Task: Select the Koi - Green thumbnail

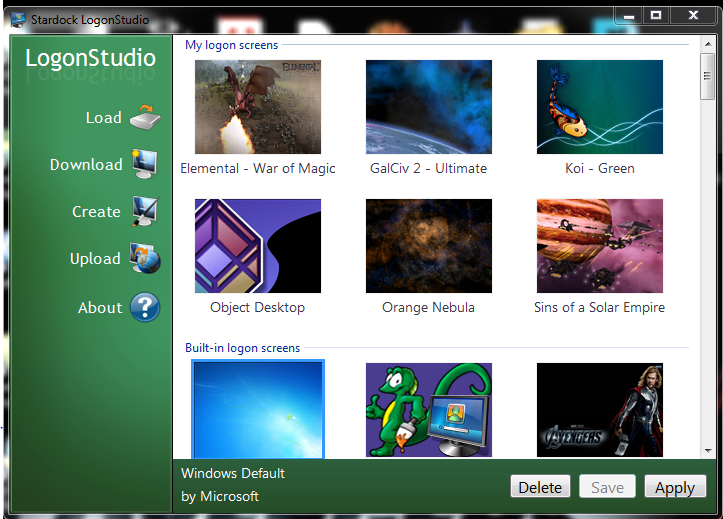Action: (600, 107)
